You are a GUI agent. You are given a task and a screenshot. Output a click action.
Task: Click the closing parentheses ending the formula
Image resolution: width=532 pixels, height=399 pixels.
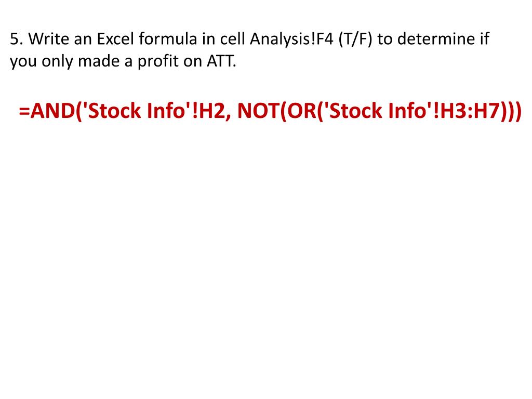tap(511, 111)
